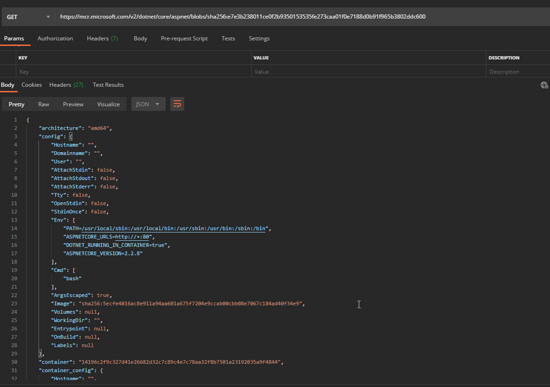The width and height of the screenshot is (550, 387).
Task: Open the Pre-request Script tab
Action: coord(184,39)
